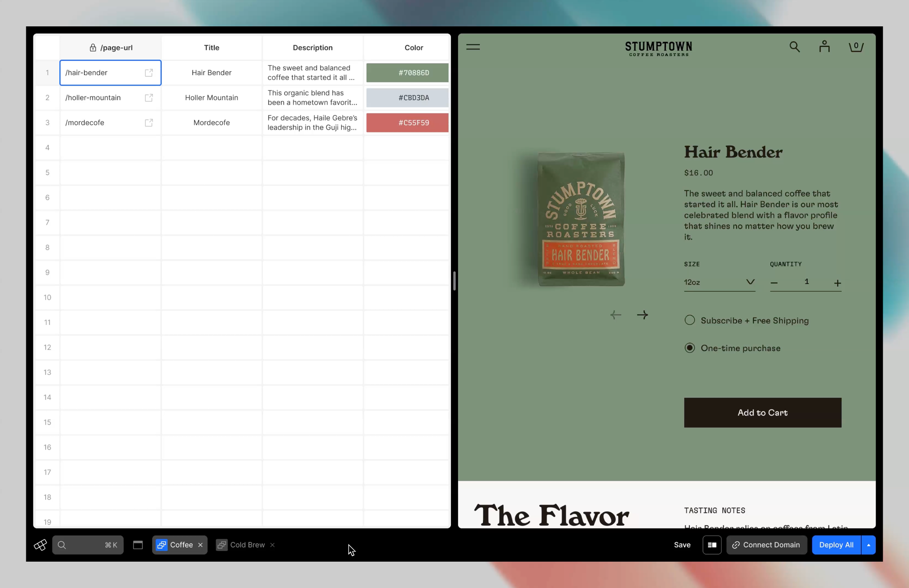Select One-time purchase option
This screenshot has height=588, width=909.
[x=689, y=348]
